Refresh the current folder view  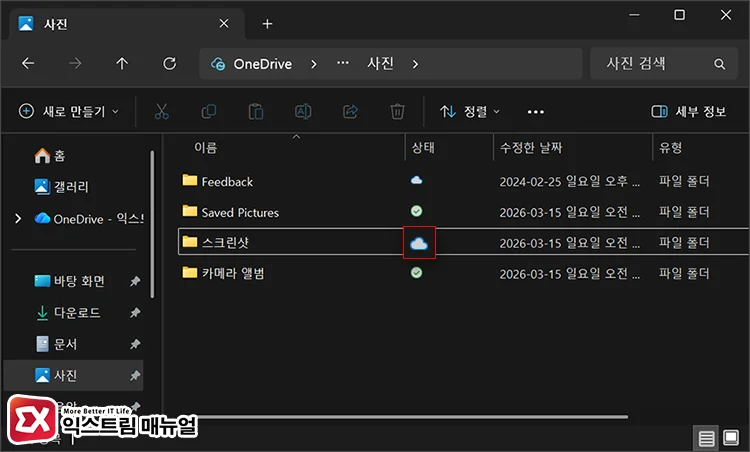click(169, 63)
